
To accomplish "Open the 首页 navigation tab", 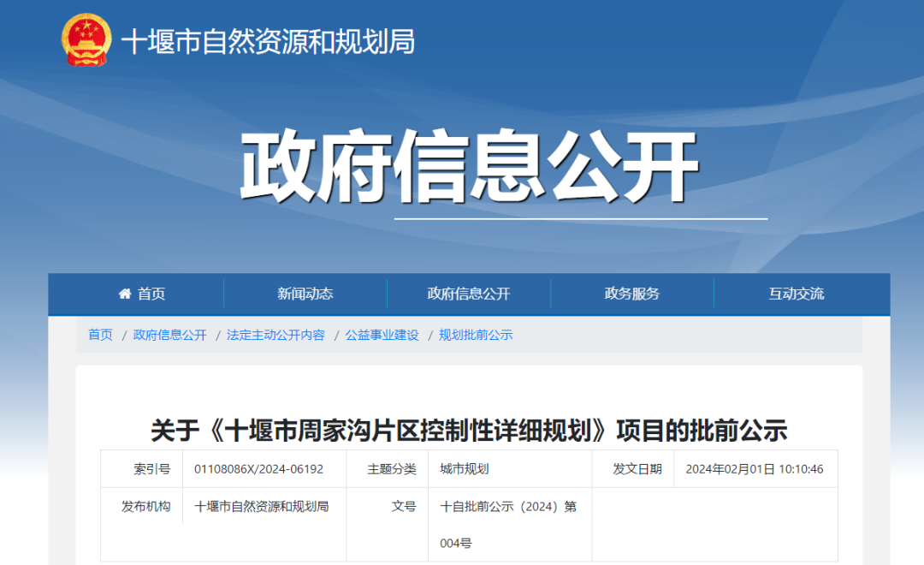I will click(x=143, y=294).
